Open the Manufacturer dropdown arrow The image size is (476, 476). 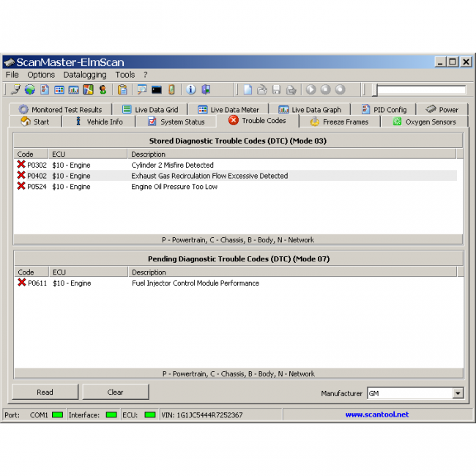point(458,393)
